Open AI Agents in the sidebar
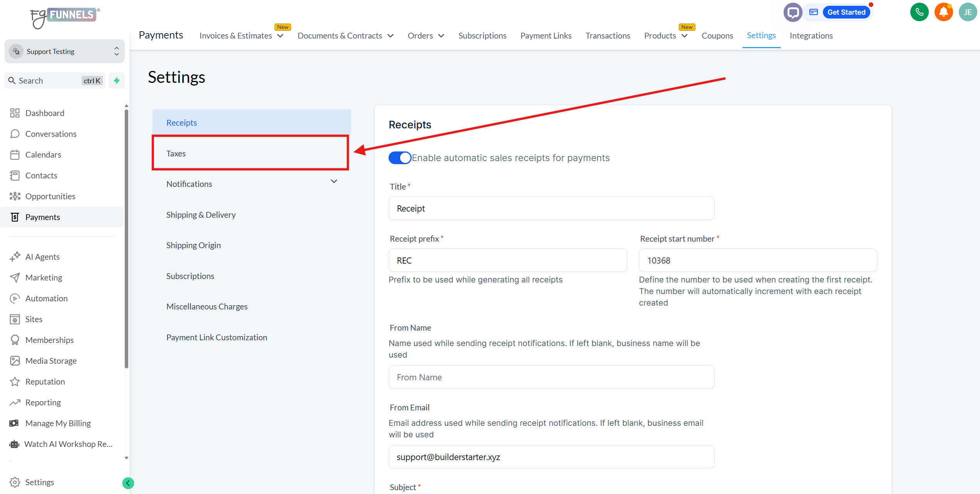This screenshot has height=494, width=980. click(x=42, y=257)
